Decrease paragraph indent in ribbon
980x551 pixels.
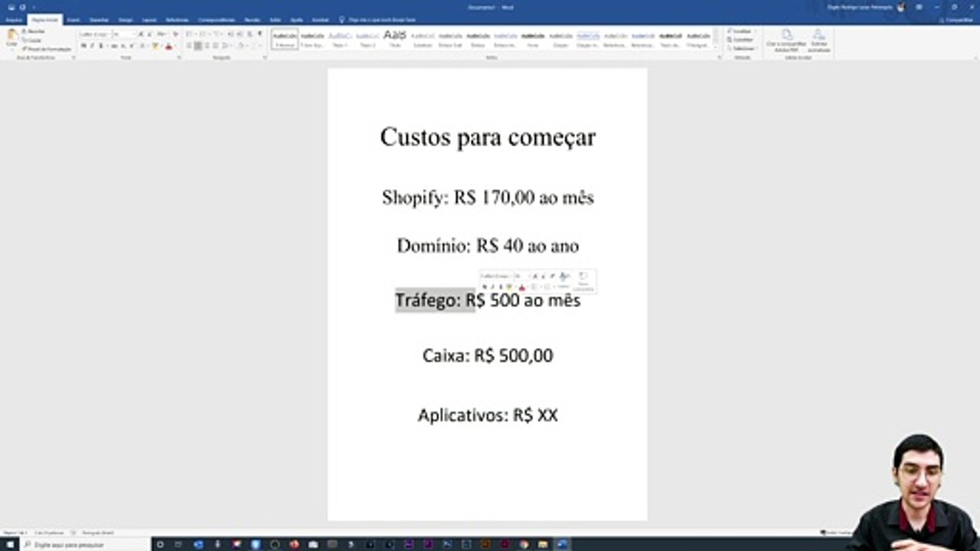(230, 34)
